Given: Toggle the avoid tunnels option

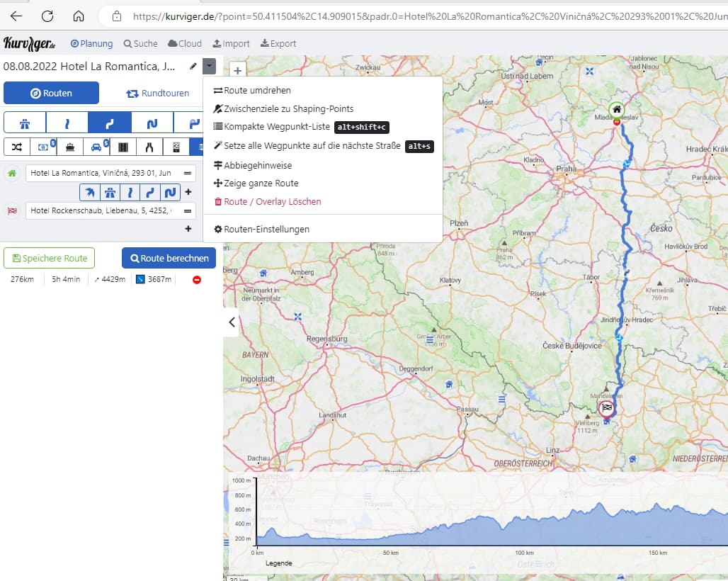Looking at the screenshot, I should click(149, 147).
